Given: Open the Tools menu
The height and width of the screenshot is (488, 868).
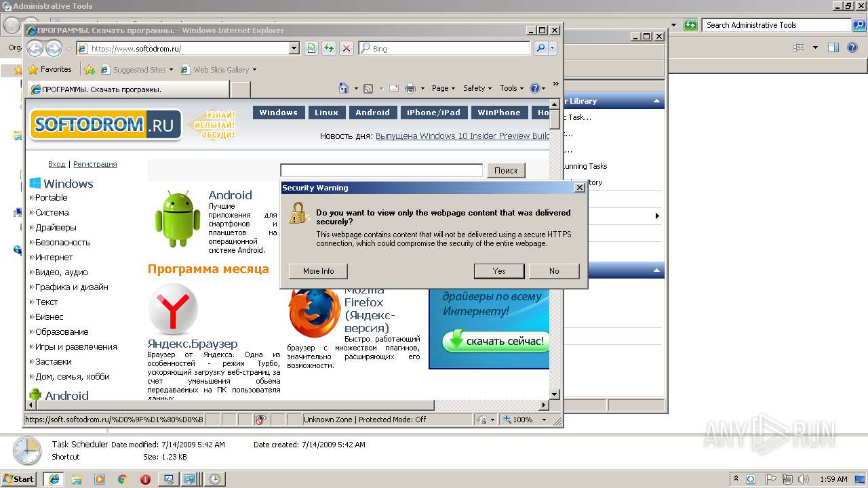Looking at the screenshot, I should (511, 88).
